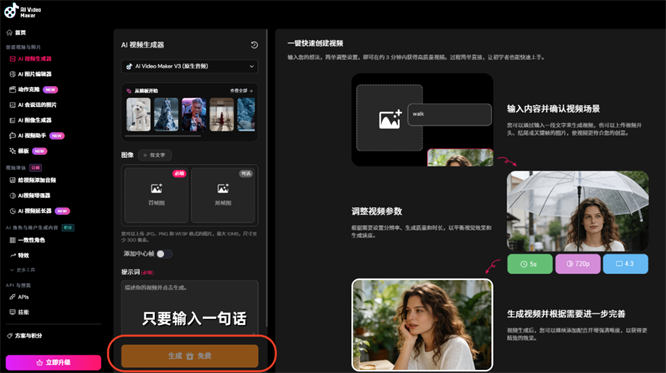The image size is (666, 373).
Task: Open 方案与积分 plans and credits
Action: click(25, 336)
